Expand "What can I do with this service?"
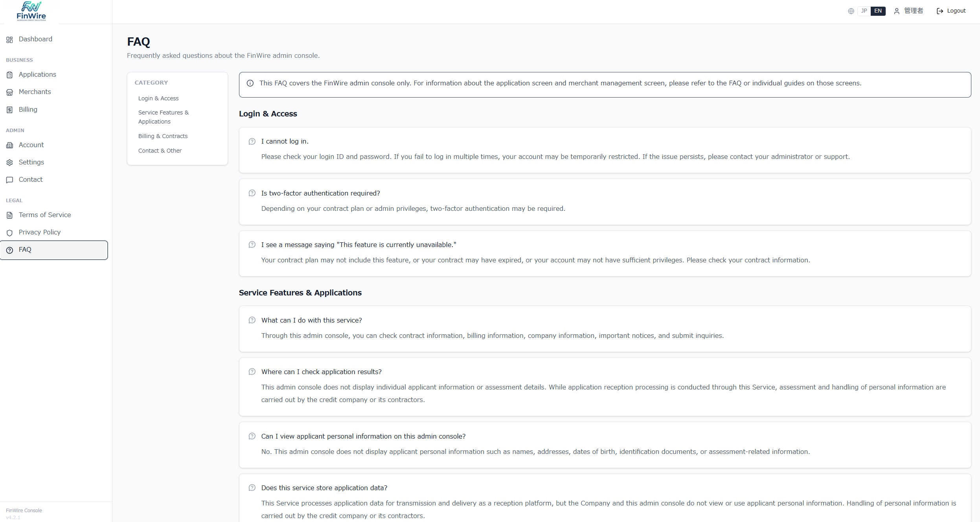This screenshot has height=522, width=980. (x=311, y=320)
